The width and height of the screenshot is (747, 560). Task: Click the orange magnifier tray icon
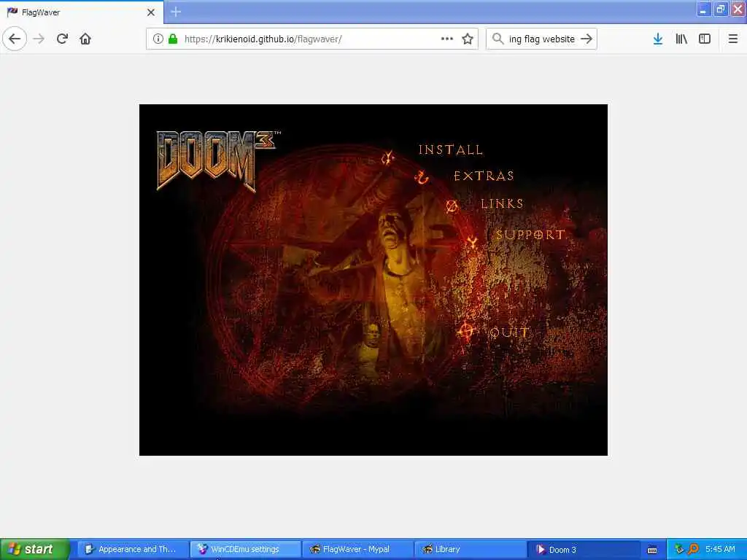click(x=693, y=549)
